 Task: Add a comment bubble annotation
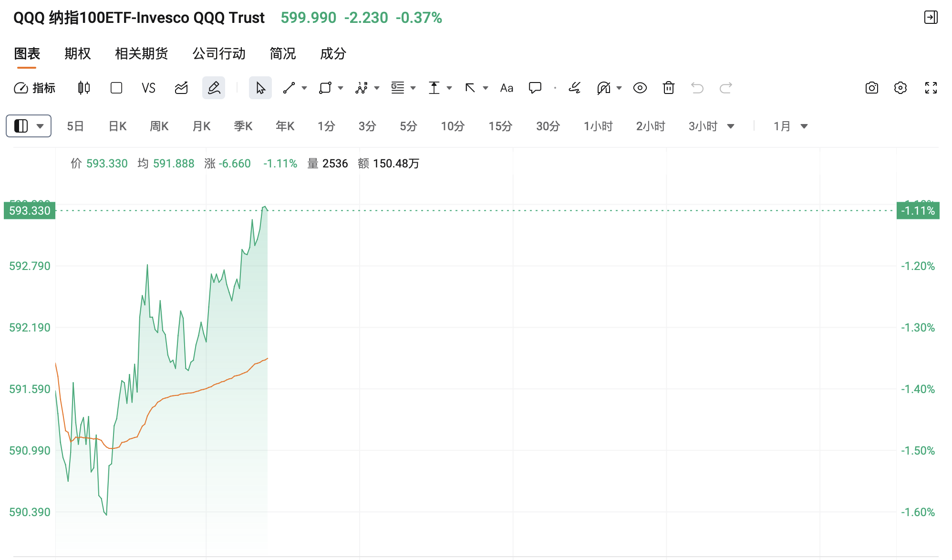(x=535, y=88)
